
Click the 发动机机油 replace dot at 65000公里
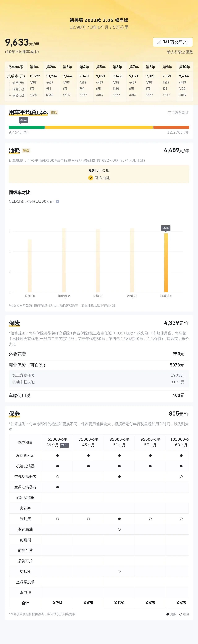pos(57,456)
